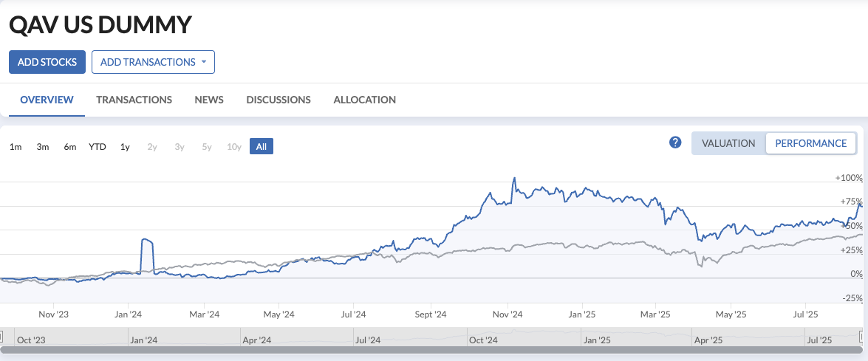Open the DISCUSSIONS tab
Screen dimensions: 868x361
click(x=278, y=100)
